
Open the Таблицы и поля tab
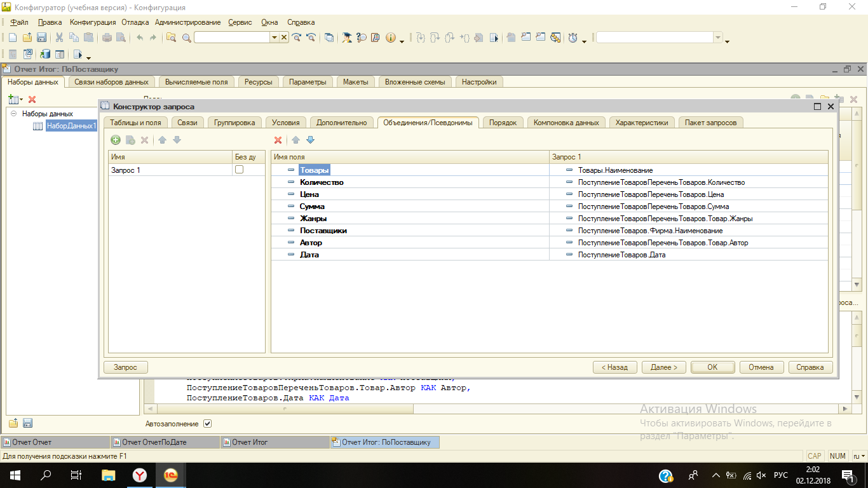(136, 123)
